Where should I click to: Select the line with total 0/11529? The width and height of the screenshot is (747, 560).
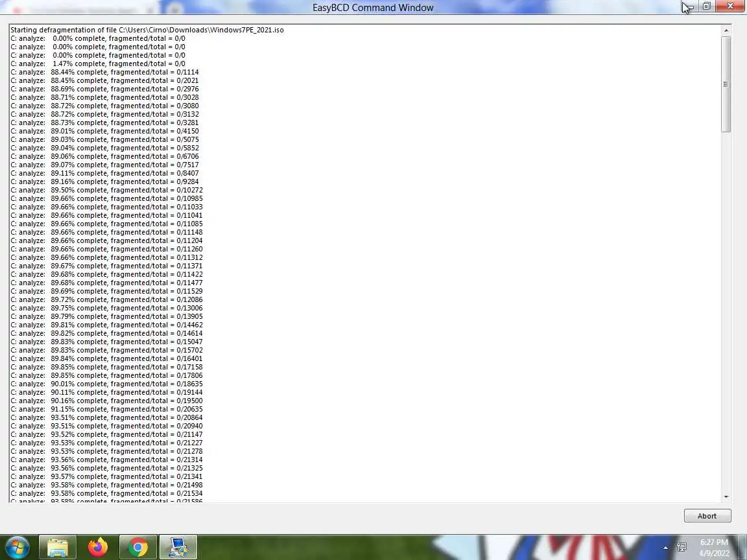click(107, 292)
